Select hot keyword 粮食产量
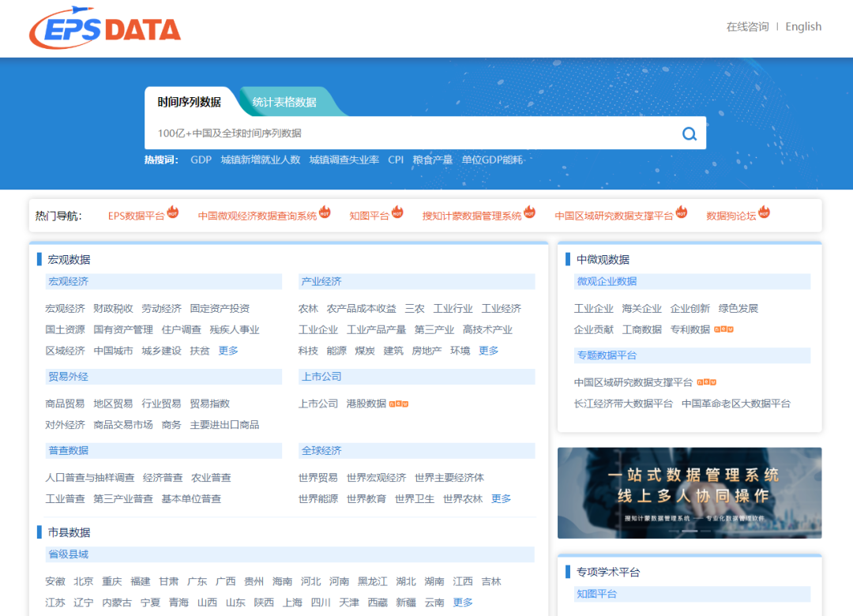853x616 pixels. 433,160
